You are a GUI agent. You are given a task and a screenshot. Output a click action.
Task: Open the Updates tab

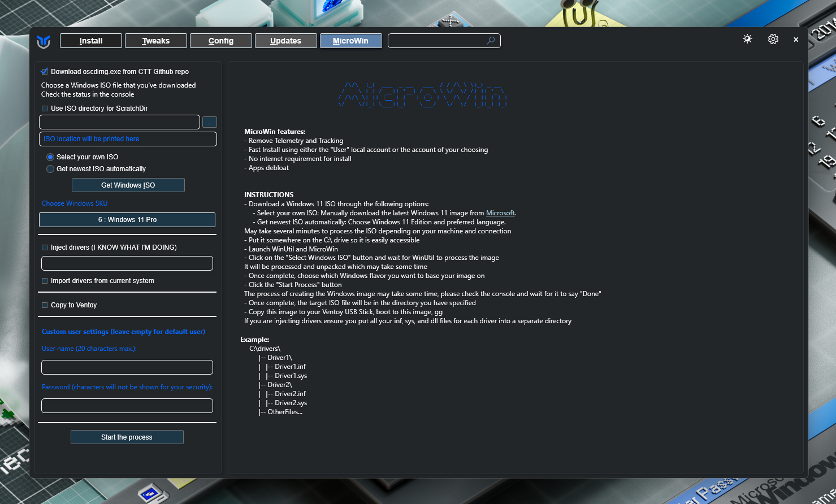point(285,41)
